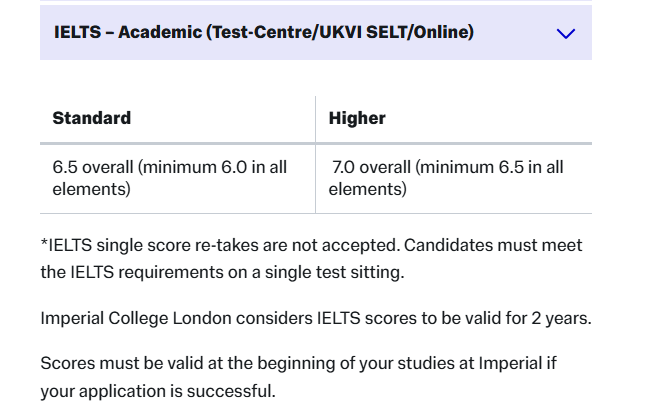Image resolution: width=671 pixels, height=416 pixels.
Task: Select the Higher column header
Action: [357, 118]
